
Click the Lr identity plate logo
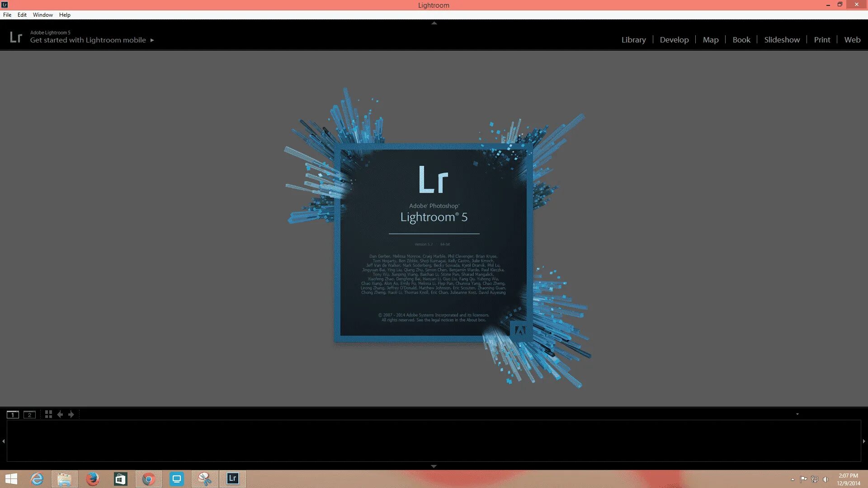[x=16, y=37]
